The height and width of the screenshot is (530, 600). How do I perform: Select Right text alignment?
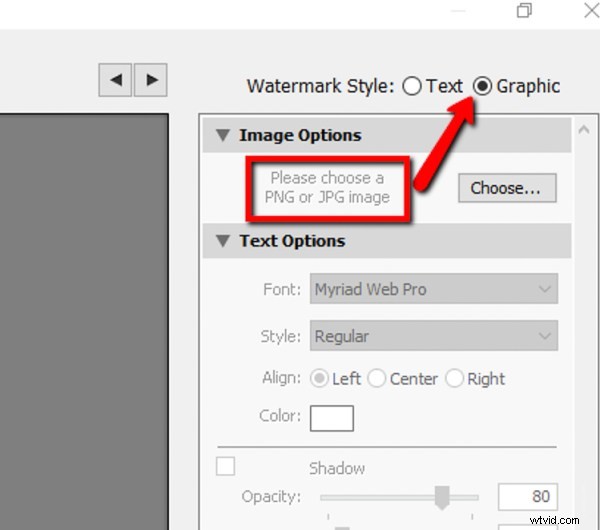coord(454,378)
